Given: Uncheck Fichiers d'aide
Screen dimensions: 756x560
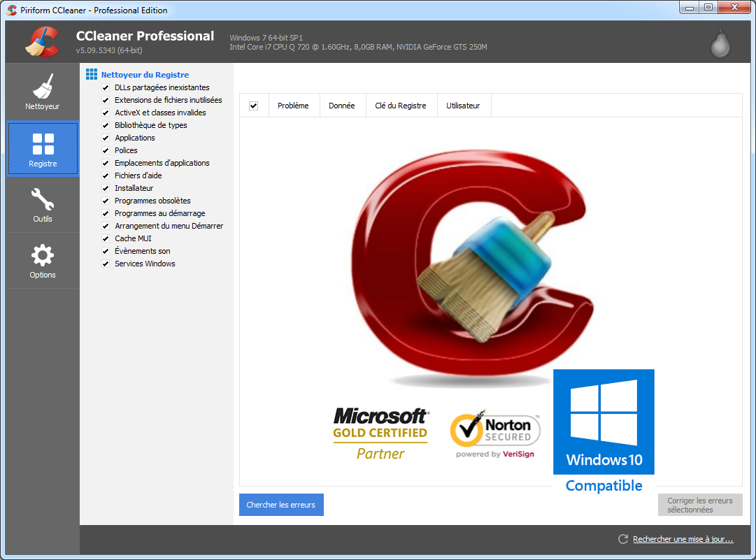Looking at the screenshot, I should (x=106, y=175).
